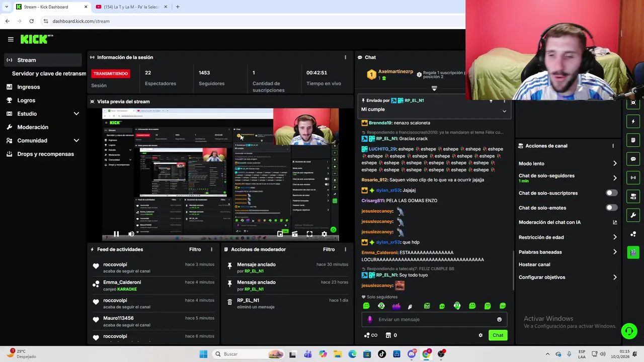Click the channel points infinity icon
This screenshot has height=362, width=644.
coord(371,335)
